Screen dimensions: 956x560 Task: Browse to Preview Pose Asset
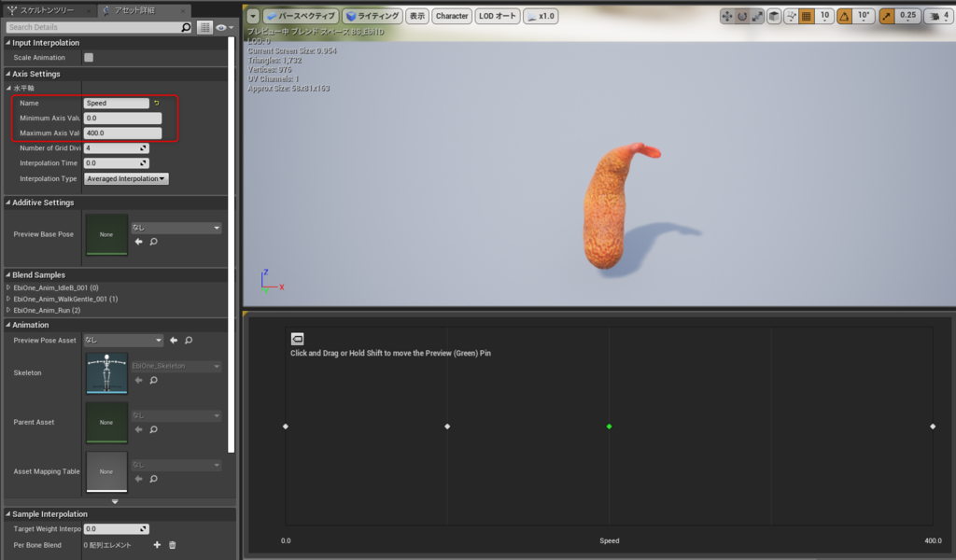[x=189, y=340]
